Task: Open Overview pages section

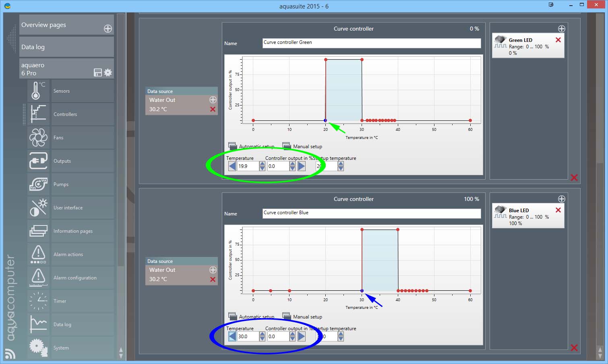Action: pyautogui.click(x=66, y=25)
